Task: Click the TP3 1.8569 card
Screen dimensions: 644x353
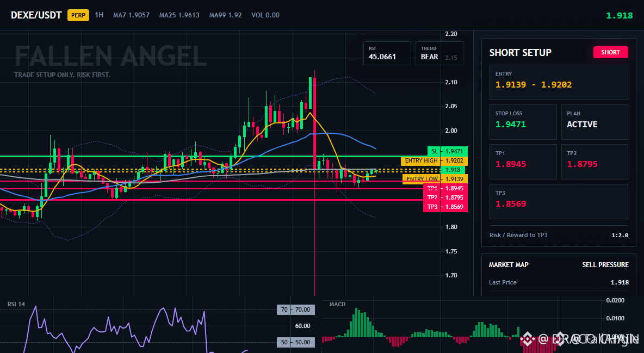Action: 559,201
